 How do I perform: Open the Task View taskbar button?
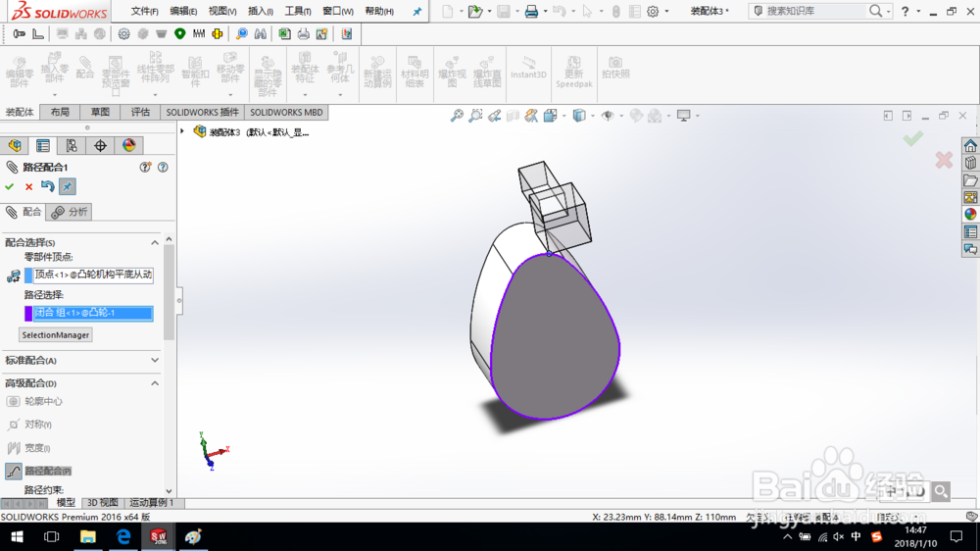[x=52, y=536]
